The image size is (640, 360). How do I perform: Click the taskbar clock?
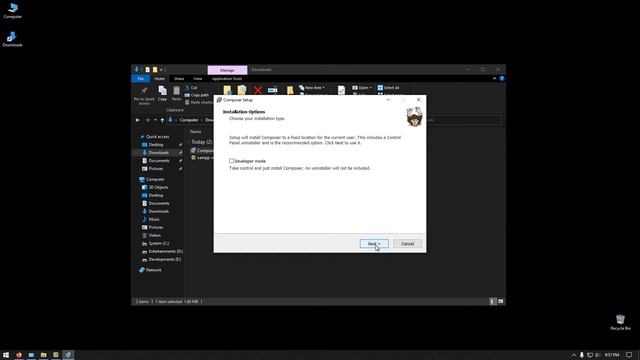tap(611, 355)
